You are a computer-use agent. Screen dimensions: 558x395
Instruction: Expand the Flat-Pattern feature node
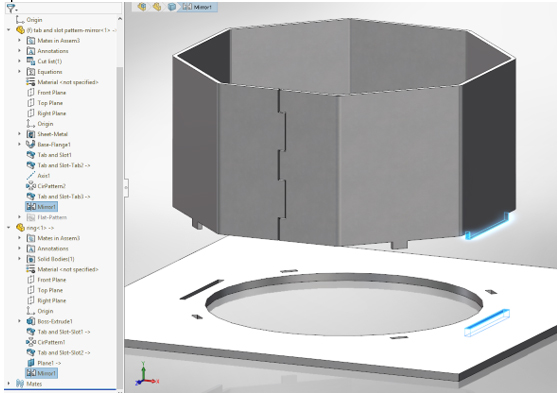[x=20, y=217]
